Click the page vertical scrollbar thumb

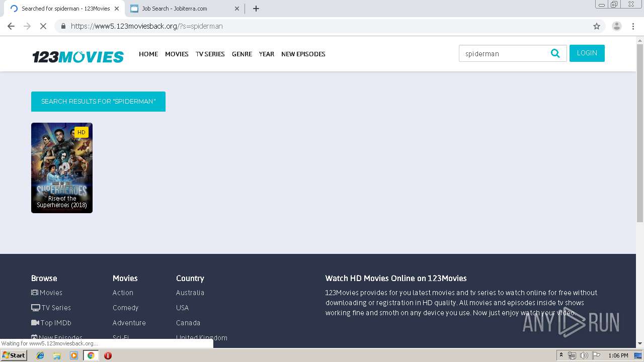640,133
